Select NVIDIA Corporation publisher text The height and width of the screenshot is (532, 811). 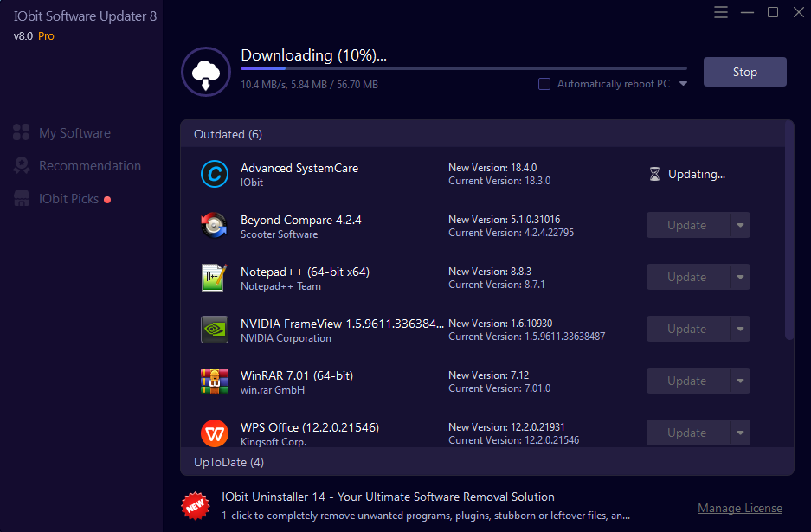(286, 338)
